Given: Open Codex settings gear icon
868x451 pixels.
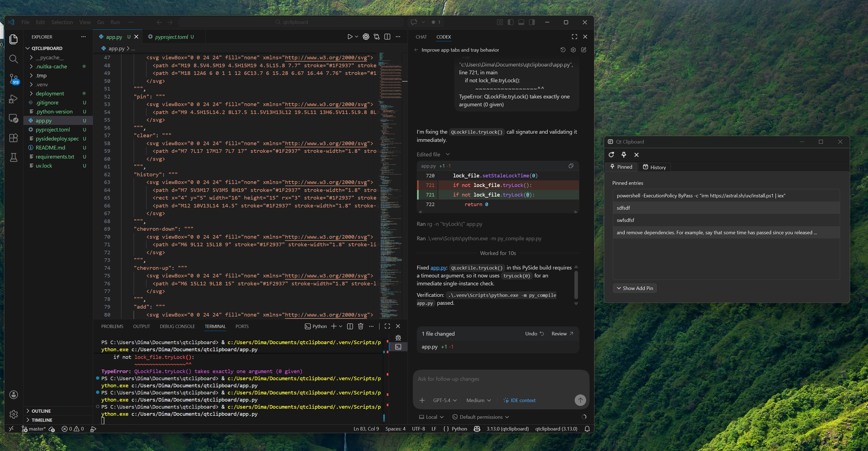Looking at the screenshot, I should (x=573, y=50).
